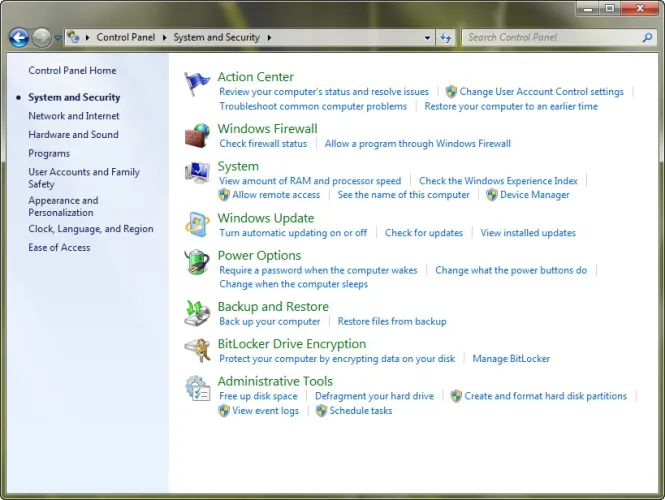Expand the arrow after System and Security breadcrumb
665x500 pixels.
(x=269, y=38)
